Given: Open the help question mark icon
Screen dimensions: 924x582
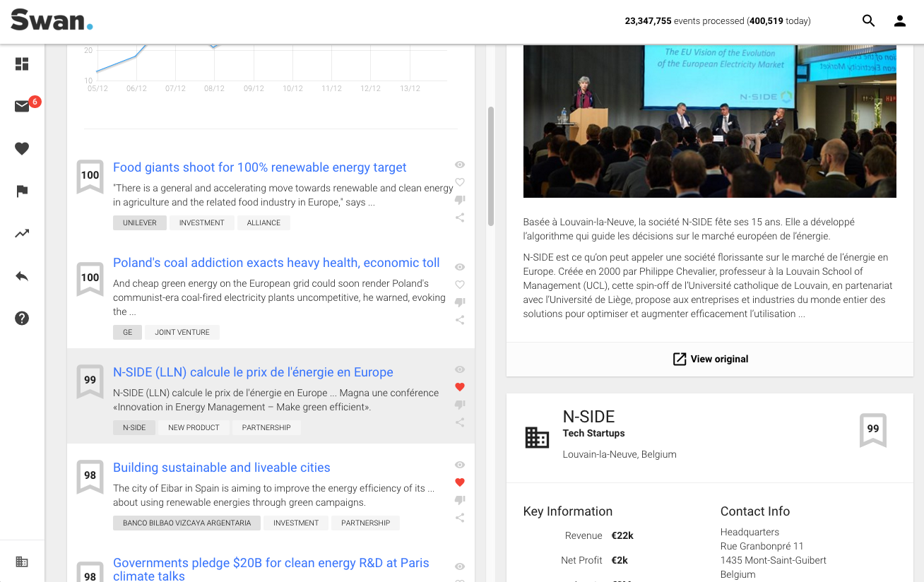Looking at the screenshot, I should coord(22,319).
